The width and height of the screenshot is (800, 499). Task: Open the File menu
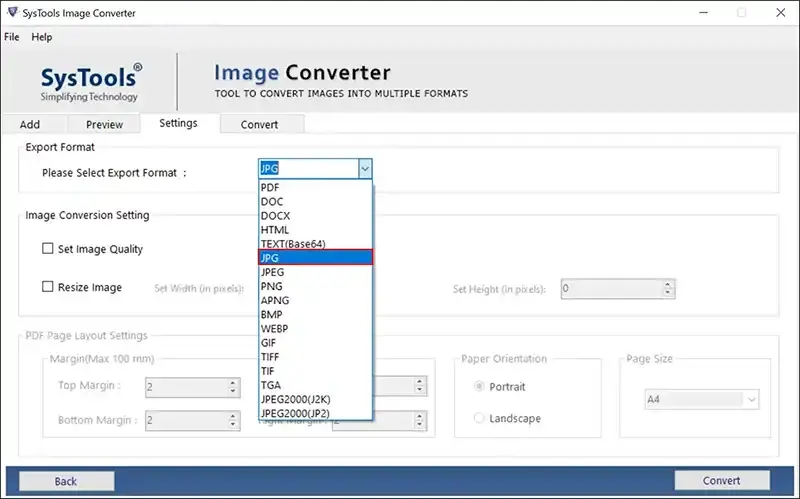(11, 37)
